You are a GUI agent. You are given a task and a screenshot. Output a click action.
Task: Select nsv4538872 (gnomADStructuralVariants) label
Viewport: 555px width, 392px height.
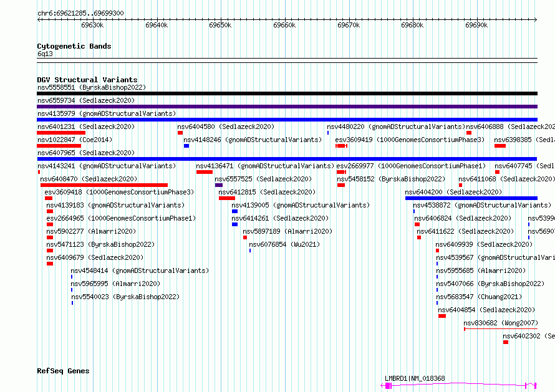(482, 205)
